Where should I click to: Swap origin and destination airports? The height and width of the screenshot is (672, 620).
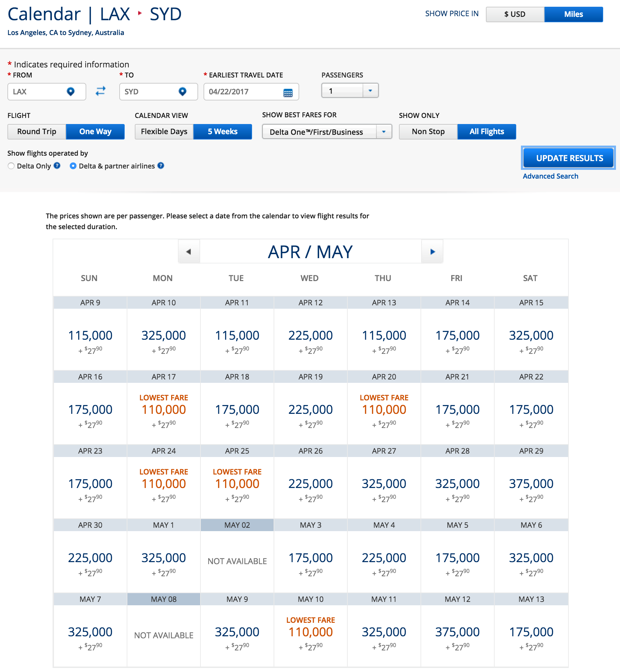100,91
